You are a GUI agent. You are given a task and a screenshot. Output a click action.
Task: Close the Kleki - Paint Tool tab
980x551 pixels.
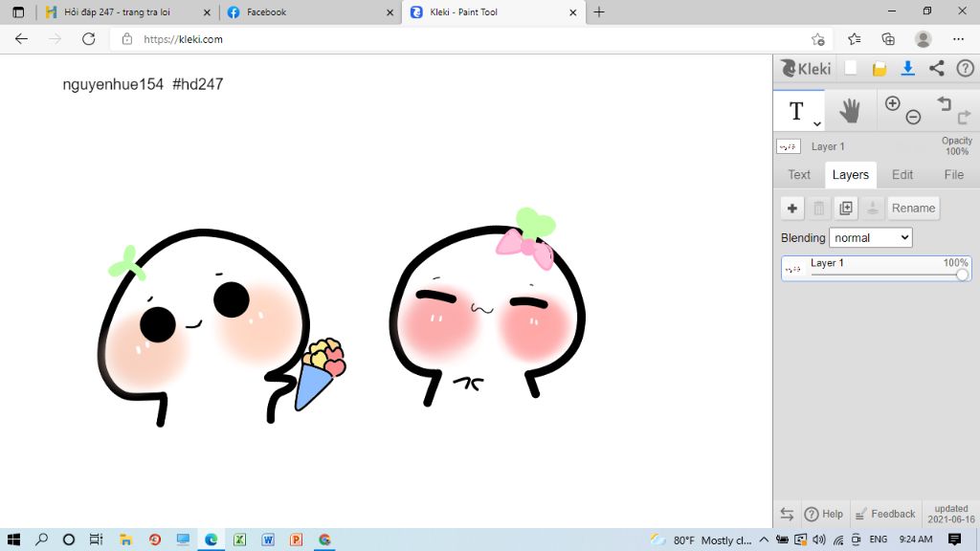[573, 11]
